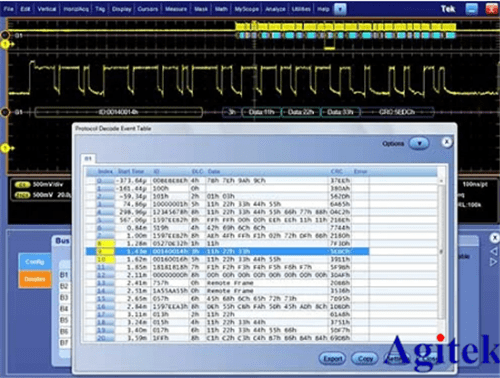Open index 1 link in event table

click(x=105, y=189)
